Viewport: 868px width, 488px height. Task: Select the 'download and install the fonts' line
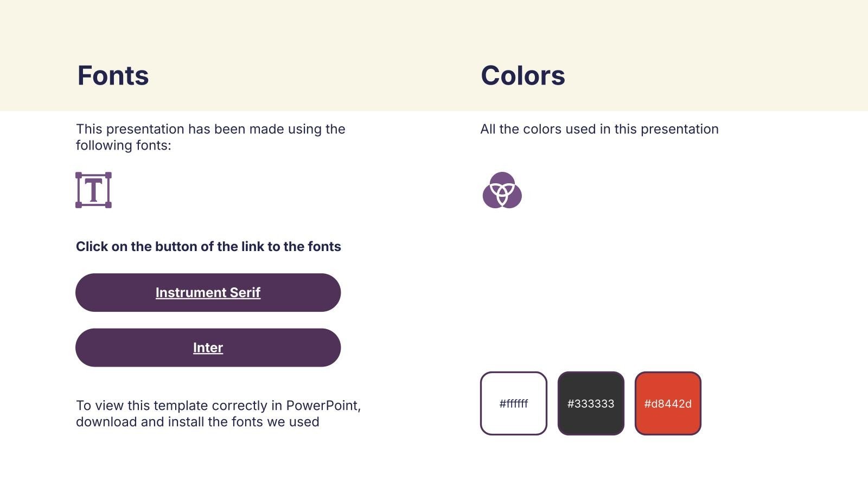click(x=197, y=422)
